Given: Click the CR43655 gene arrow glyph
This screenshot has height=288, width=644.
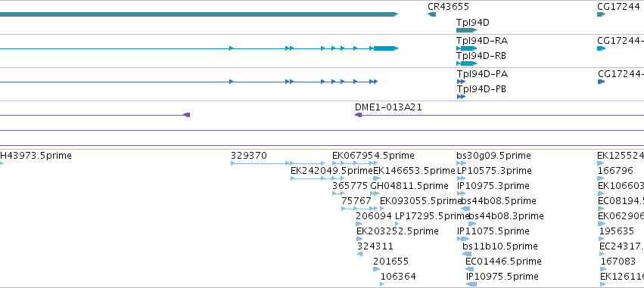Looking at the screenshot, I should point(431,14).
